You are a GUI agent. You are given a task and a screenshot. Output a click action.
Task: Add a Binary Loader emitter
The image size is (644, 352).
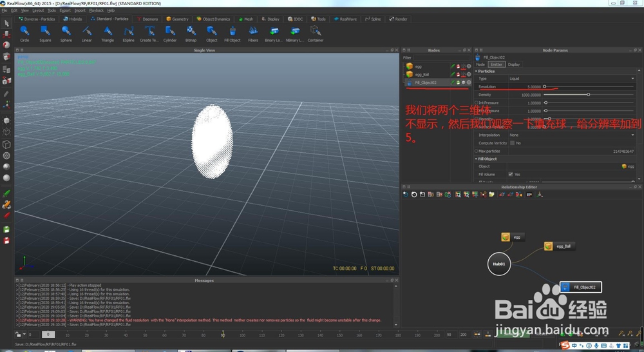coord(274,34)
